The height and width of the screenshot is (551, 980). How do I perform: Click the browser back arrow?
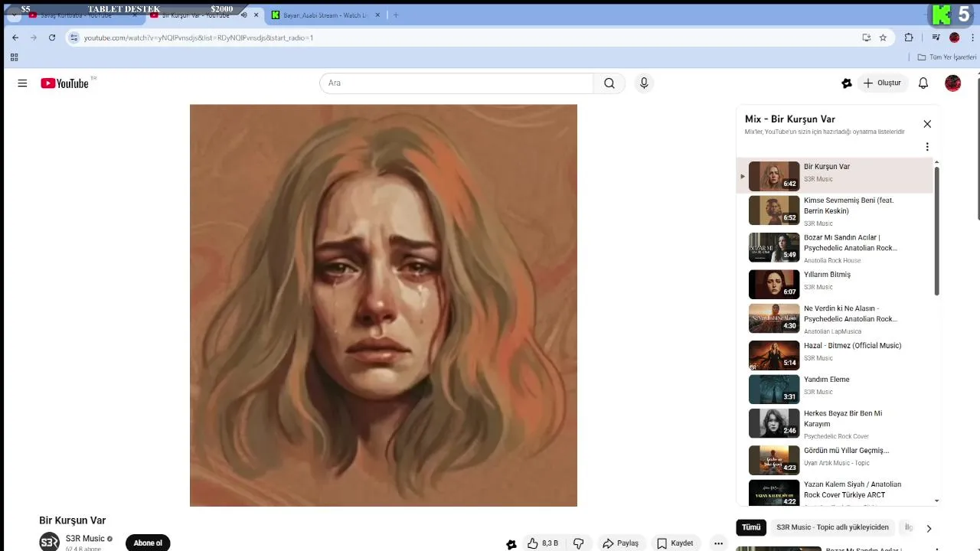pos(15,37)
